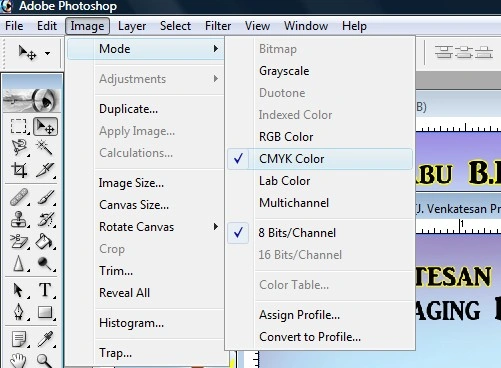This screenshot has height=368, width=501.
Task: Select the Magic Wand tool
Action: pyautogui.click(x=44, y=147)
